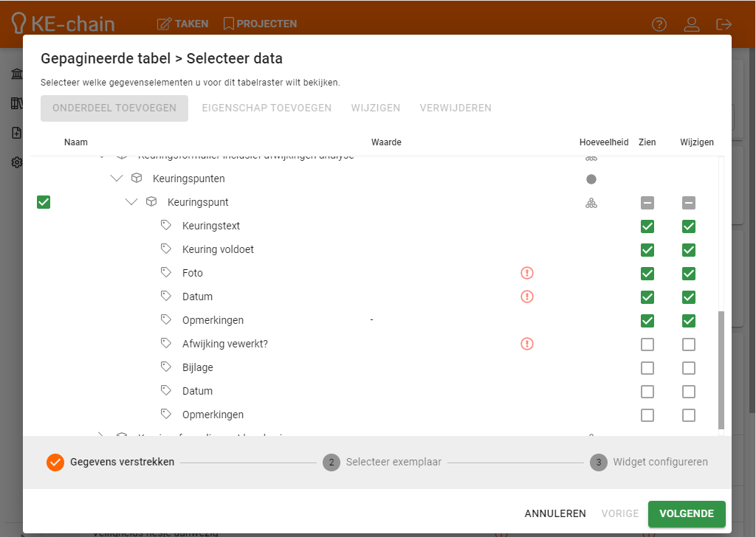Image resolution: width=756 pixels, height=537 pixels.
Task: Collapse the Keuringspunt tree node
Action: 131,202
